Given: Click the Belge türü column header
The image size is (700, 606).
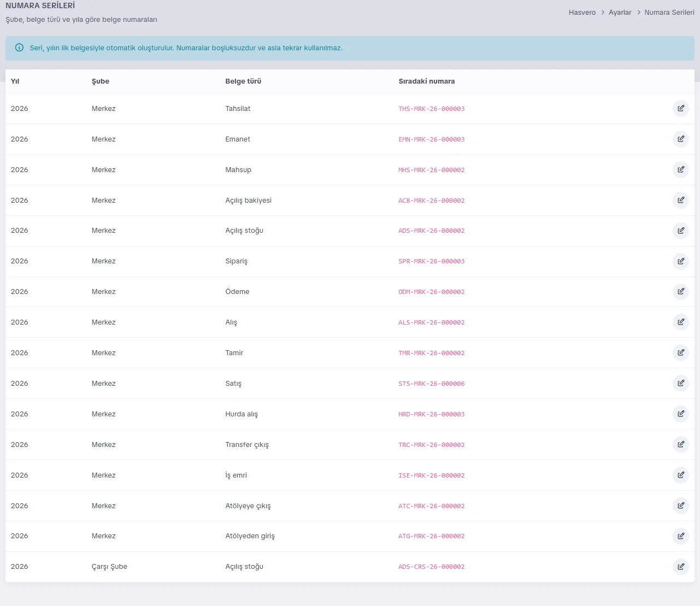Looking at the screenshot, I should pos(243,81).
